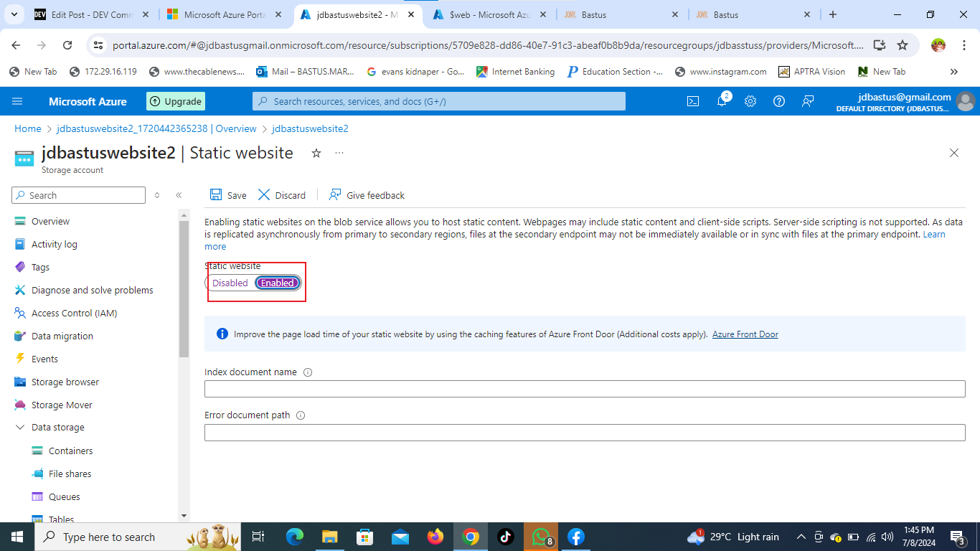Open the Azure Front Door link
This screenshot has height=551, width=980.
745,334
